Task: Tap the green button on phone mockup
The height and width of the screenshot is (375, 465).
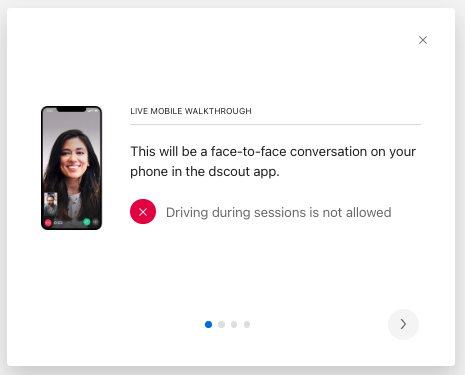Action: pyautogui.click(x=87, y=222)
